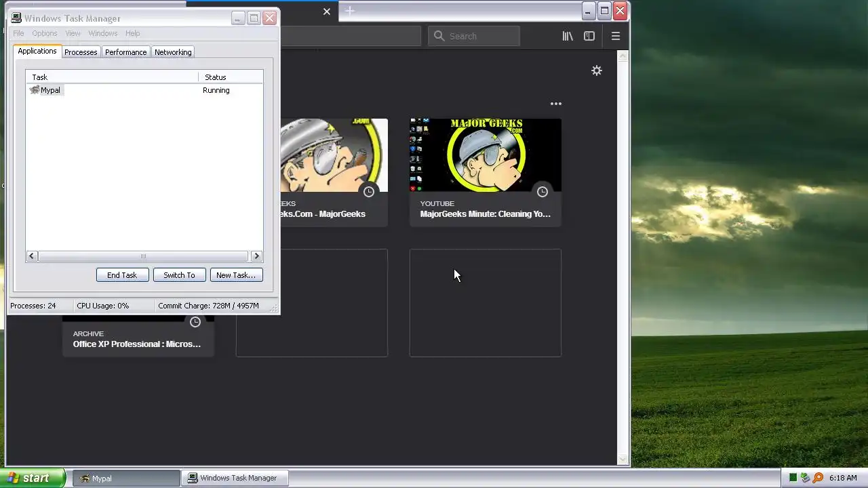Click clock icon on YouTube MajorGeeks tile

coord(542,192)
